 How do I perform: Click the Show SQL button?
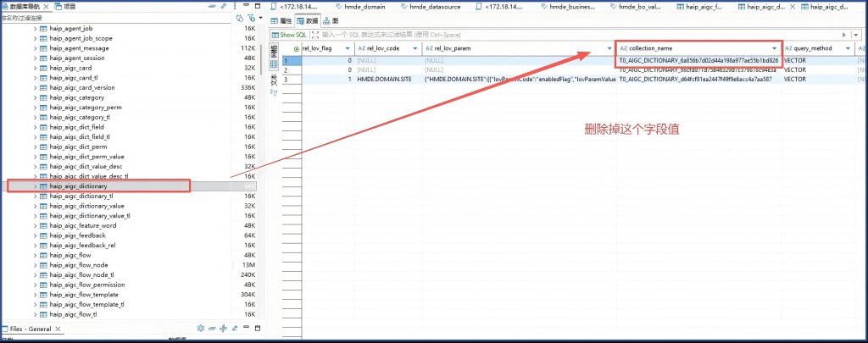pyautogui.click(x=289, y=35)
